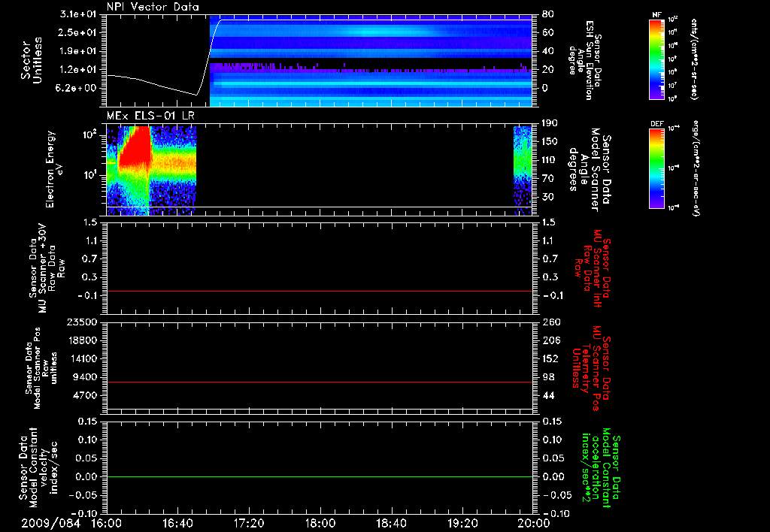
Task: Click the 14100 scanner position tick
Action: [x=81, y=358]
